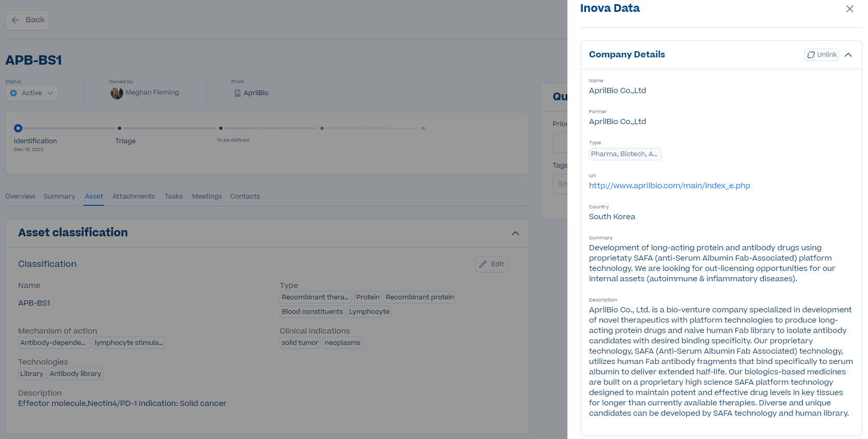
Task: Edit the Classification details
Action: (491, 264)
